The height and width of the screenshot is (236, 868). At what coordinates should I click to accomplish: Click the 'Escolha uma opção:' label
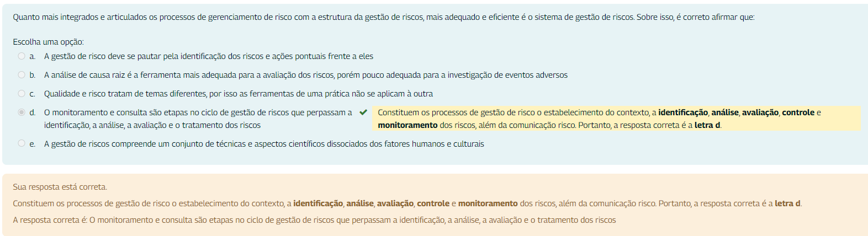click(x=49, y=42)
